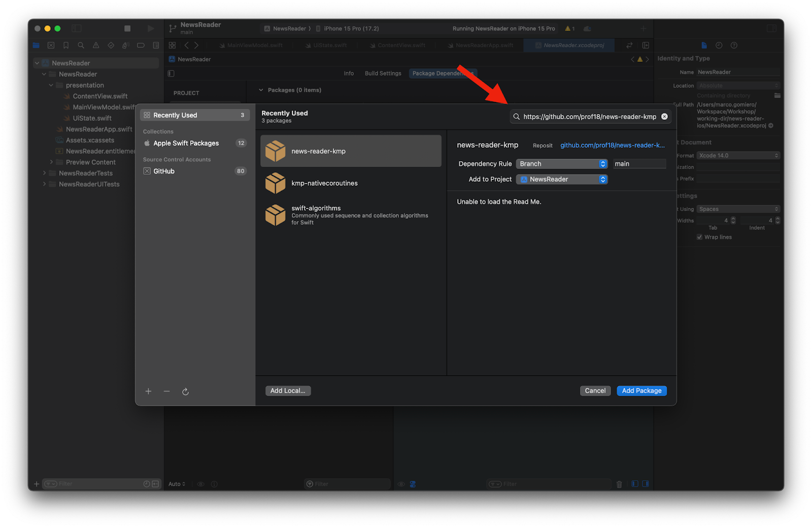This screenshot has width=812, height=528.
Task: Collapse the Packages (0 items) section
Action: tap(261, 90)
